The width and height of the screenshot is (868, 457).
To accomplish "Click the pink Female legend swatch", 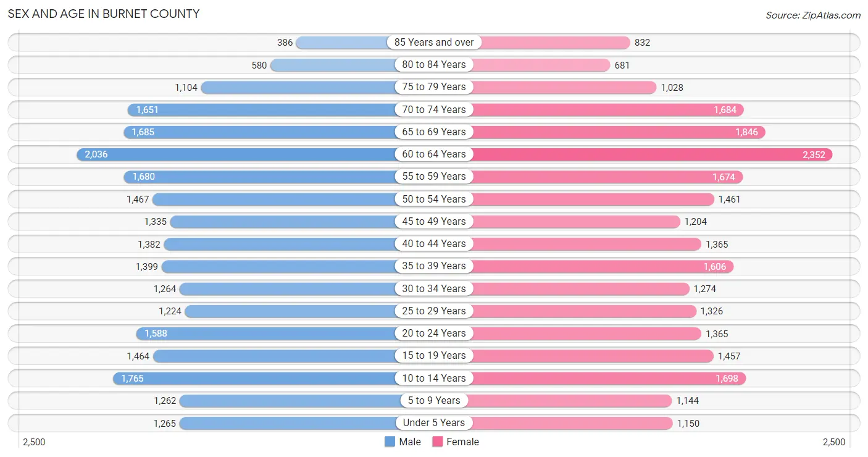I will tap(438, 442).
